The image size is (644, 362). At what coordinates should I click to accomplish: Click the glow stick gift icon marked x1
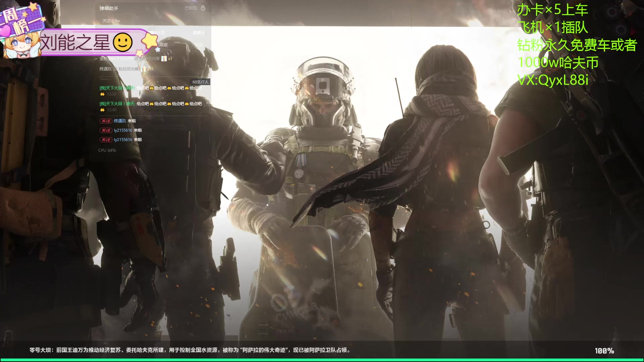coord(164,59)
